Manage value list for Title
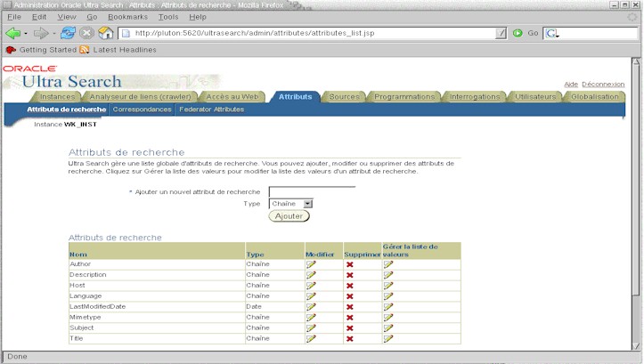This screenshot has width=644, height=364. (x=388, y=339)
